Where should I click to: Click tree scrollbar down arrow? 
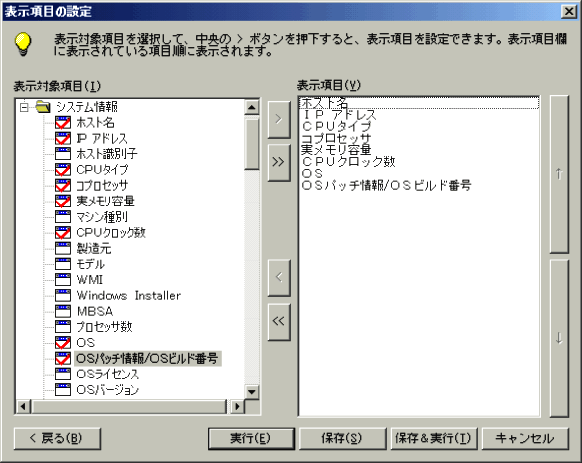point(252,392)
